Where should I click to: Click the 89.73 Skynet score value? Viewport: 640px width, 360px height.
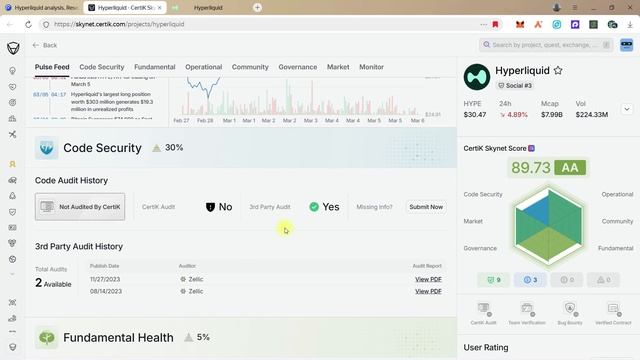click(531, 167)
